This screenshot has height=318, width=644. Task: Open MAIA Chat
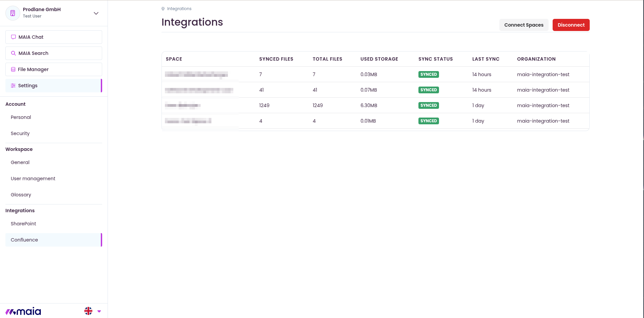coord(54,37)
